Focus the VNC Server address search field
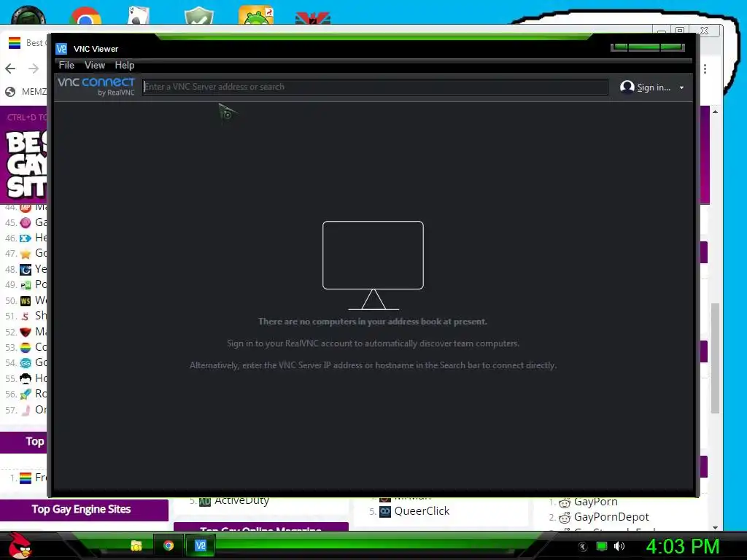This screenshot has height=560, width=747. coord(376,87)
